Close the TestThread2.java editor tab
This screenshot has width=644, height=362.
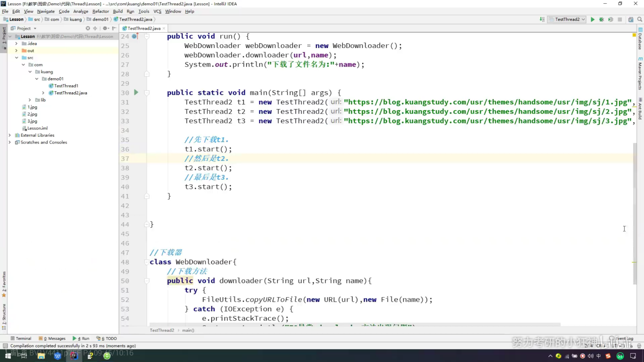(x=164, y=28)
